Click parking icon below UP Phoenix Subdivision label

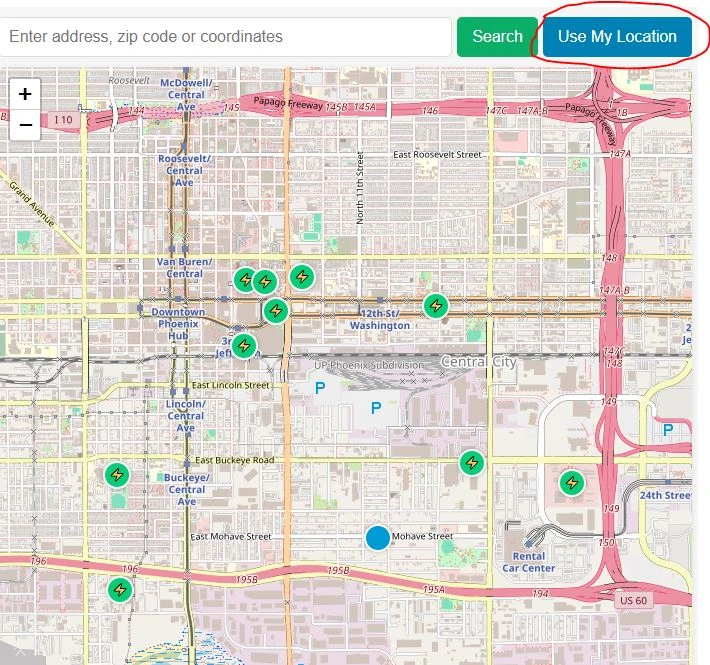point(376,407)
